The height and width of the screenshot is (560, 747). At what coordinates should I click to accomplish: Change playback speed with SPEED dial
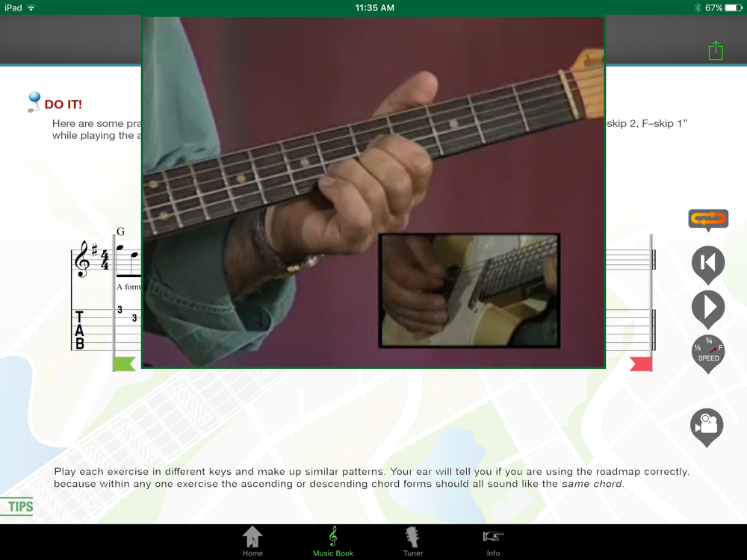pos(708,353)
